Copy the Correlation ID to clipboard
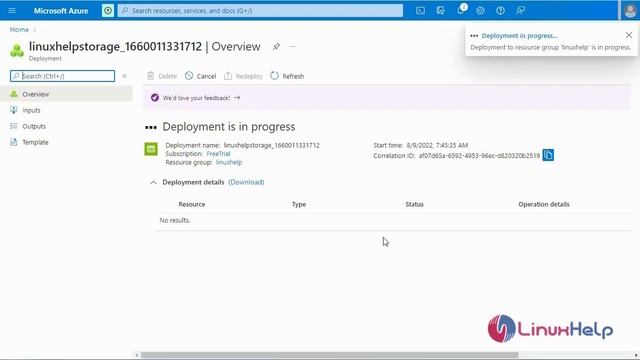 click(x=548, y=155)
